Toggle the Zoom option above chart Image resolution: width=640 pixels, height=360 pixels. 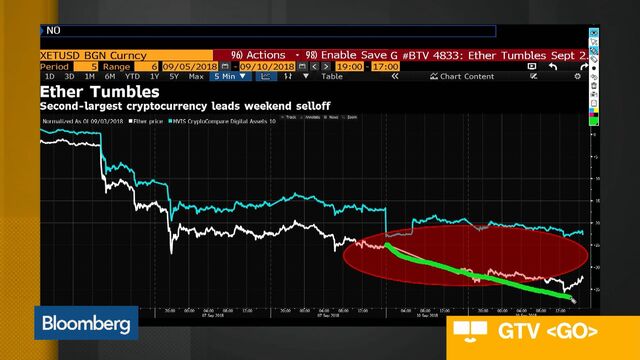tap(350, 117)
